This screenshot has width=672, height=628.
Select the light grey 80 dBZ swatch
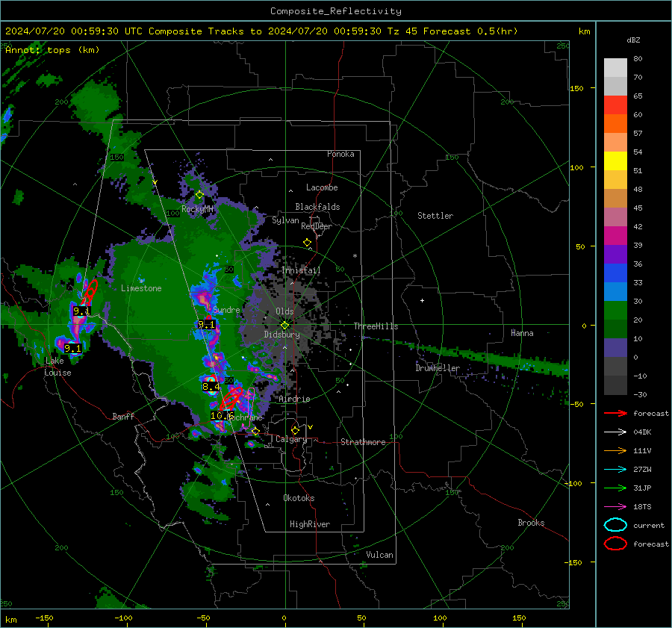point(615,67)
